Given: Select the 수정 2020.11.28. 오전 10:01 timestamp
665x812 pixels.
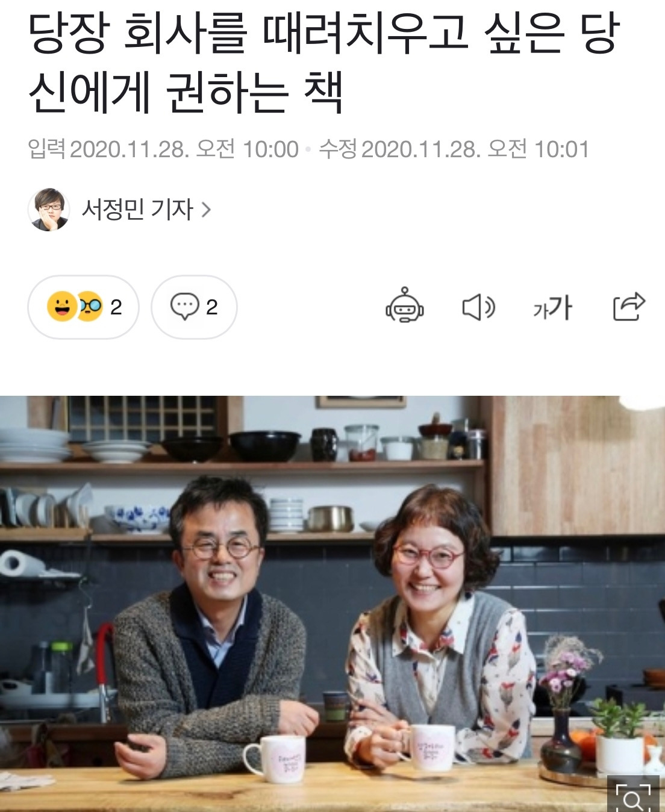Looking at the screenshot, I should coord(454,149).
